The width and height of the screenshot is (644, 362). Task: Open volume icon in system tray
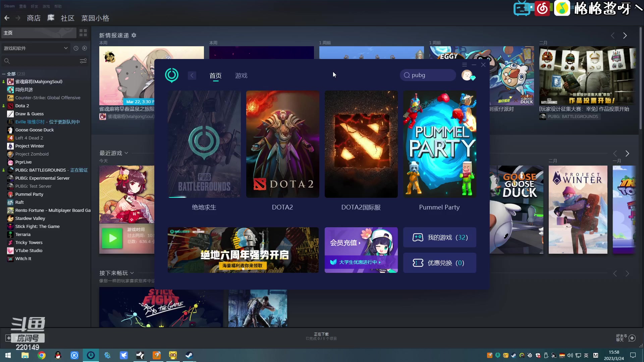pyautogui.click(x=570, y=355)
